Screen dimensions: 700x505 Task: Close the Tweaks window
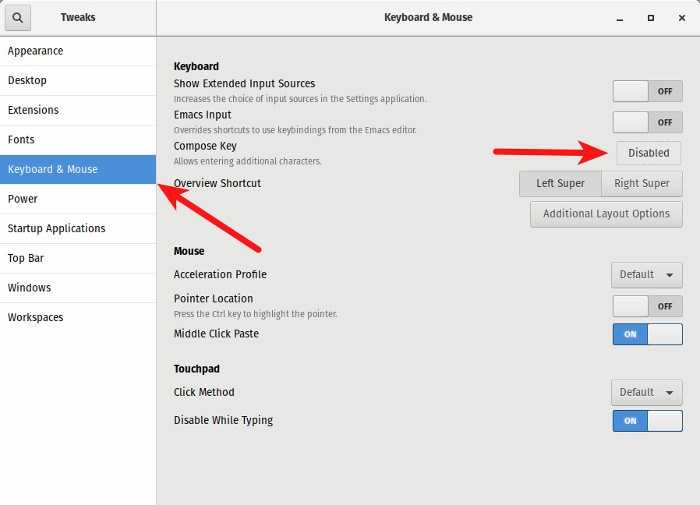[x=682, y=18]
